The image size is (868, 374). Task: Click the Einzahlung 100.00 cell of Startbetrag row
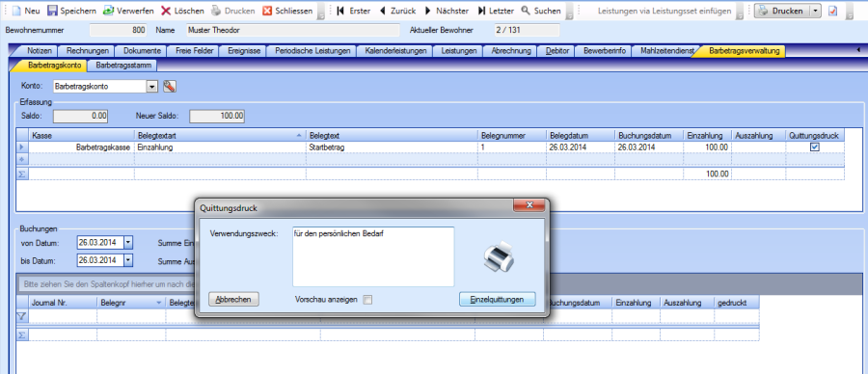point(708,147)
